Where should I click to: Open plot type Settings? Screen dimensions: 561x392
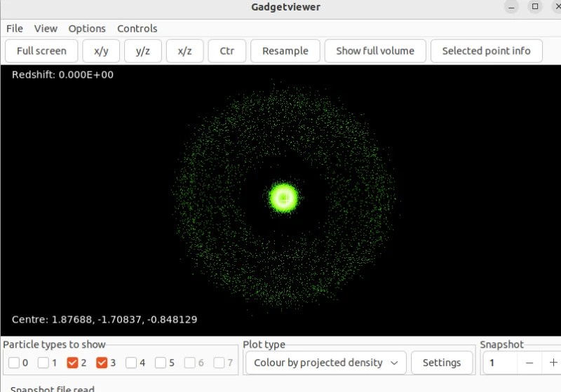(441, 363)
